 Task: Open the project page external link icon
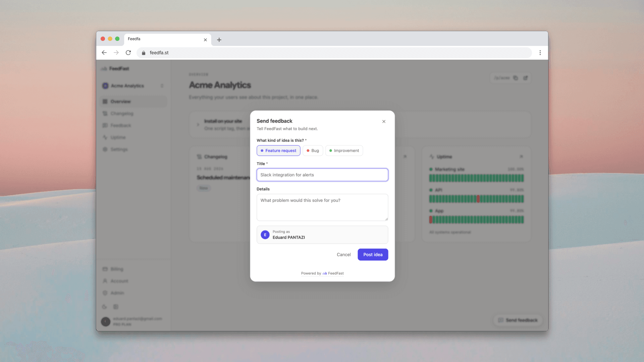[x=525, y=78]
